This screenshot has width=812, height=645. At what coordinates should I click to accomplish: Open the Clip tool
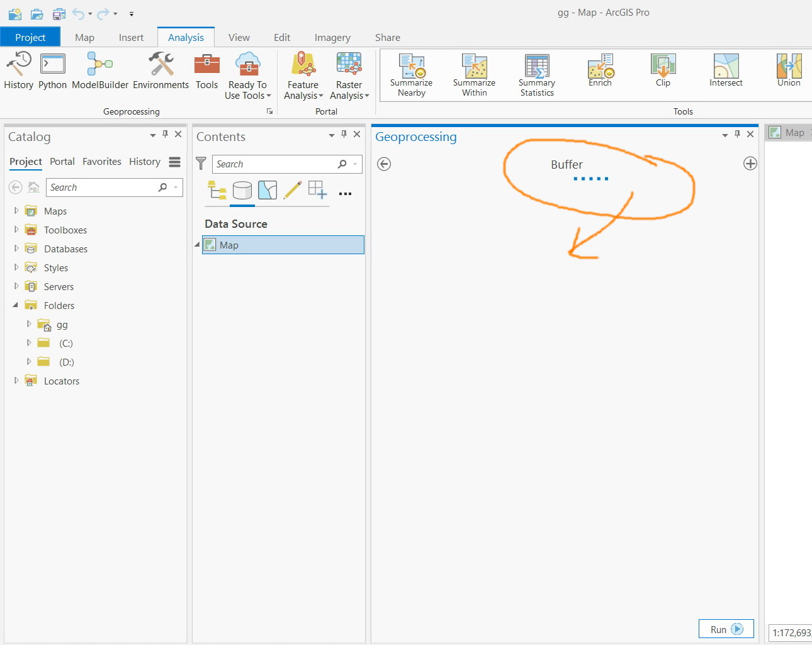[663, 70]
